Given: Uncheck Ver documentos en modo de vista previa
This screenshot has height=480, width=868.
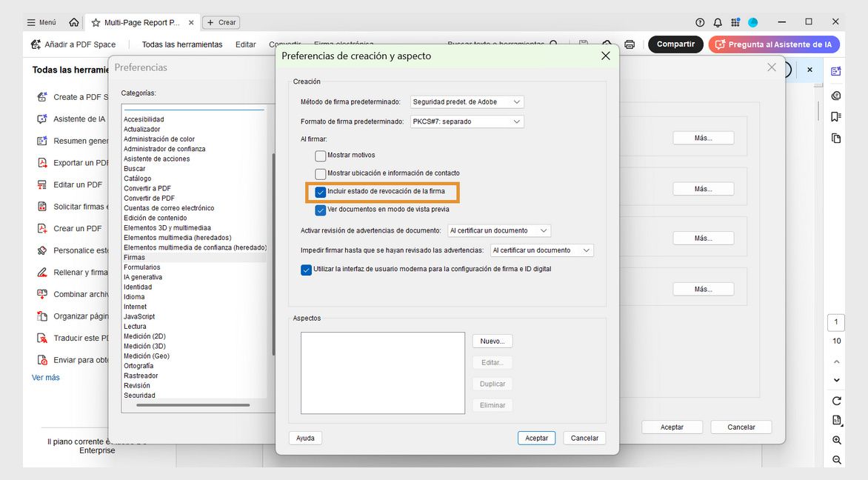Looking at the screenshot, I should click(x=321, y=210).
